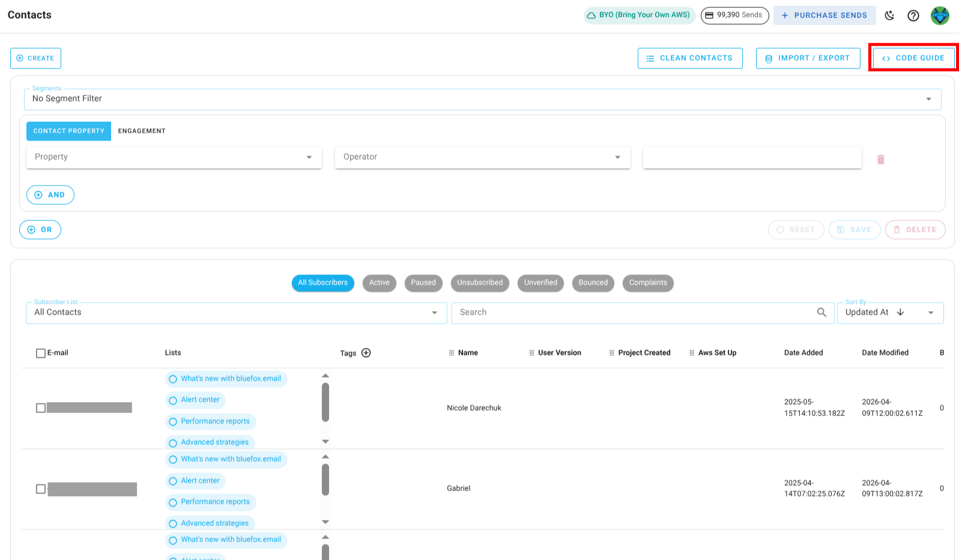Tick the select-all E-mail checkbox
The image size is (959, 560).
coord(41,354)
